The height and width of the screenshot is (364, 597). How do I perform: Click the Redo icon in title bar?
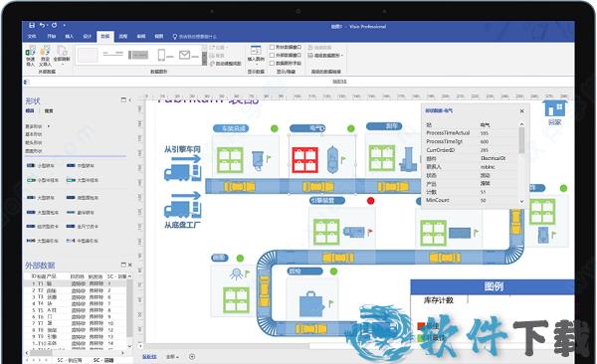(54, 25)
